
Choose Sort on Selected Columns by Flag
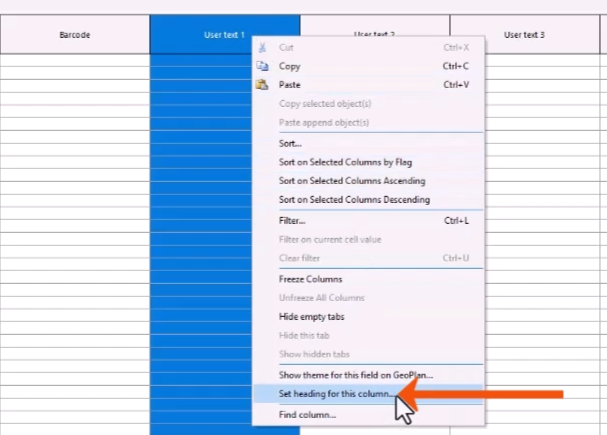point(368,162)
